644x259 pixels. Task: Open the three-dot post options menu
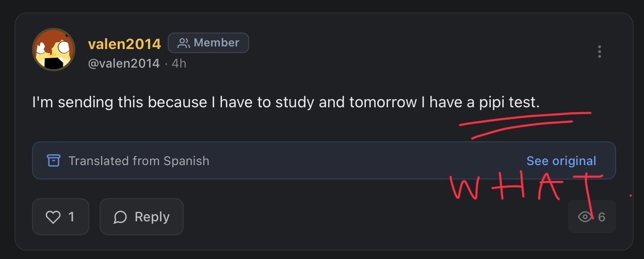(599, 52)
